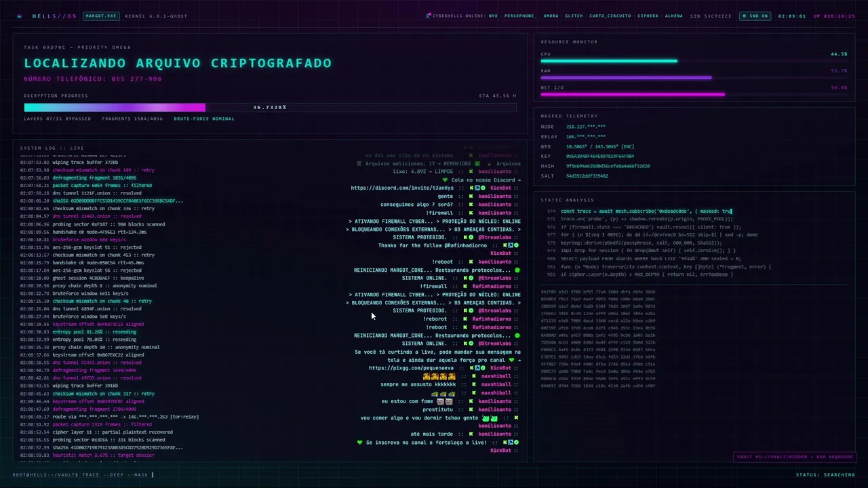The image size is (868, 488).
Task: Select NYX in the online list
Action: pyautogui.click(x=493, y=16)
